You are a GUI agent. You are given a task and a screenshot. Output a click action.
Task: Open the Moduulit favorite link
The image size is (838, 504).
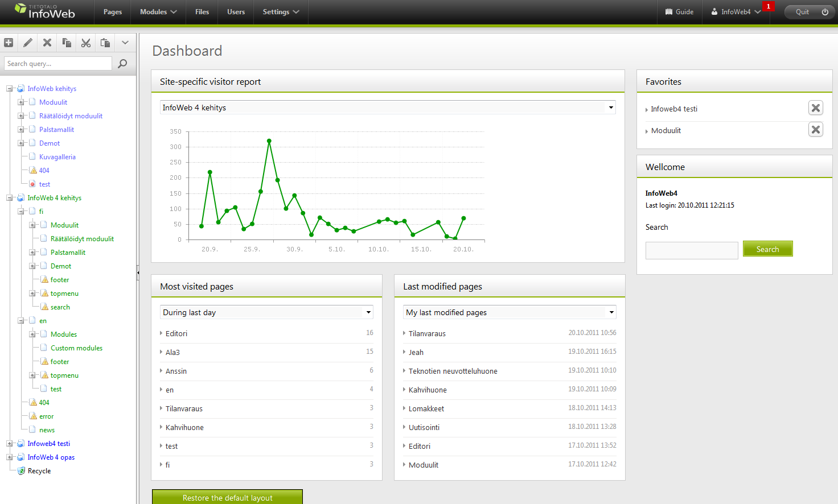[x=666, y=131]
